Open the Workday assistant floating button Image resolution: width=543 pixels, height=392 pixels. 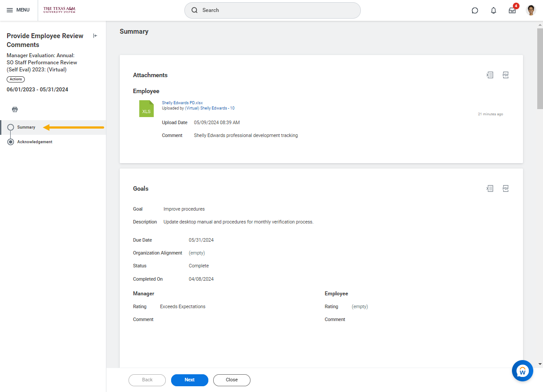point(522,371)
